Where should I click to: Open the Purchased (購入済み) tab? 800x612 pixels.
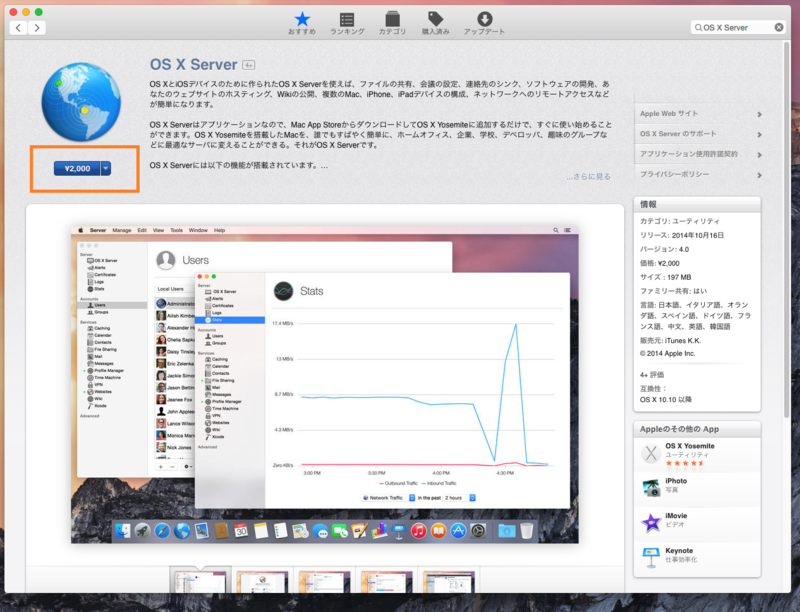[x=435, y=23]
